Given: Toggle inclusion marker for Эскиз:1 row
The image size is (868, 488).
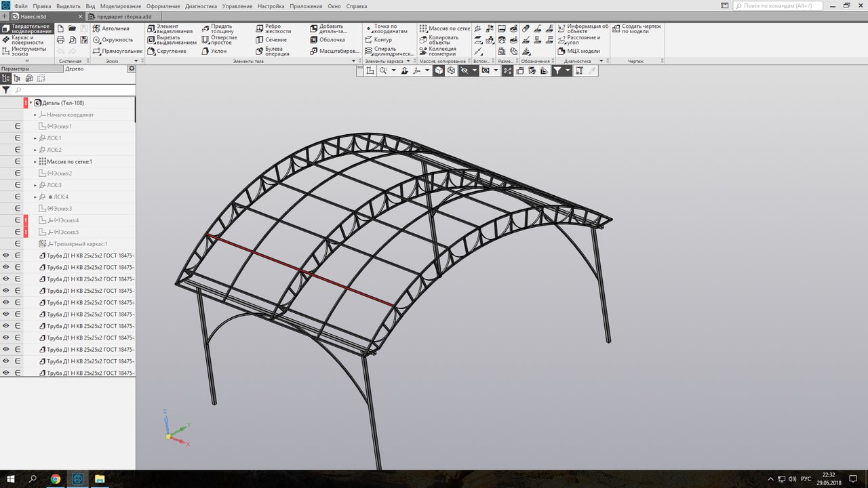Looking at the screenshot, I should click(18, 126).
